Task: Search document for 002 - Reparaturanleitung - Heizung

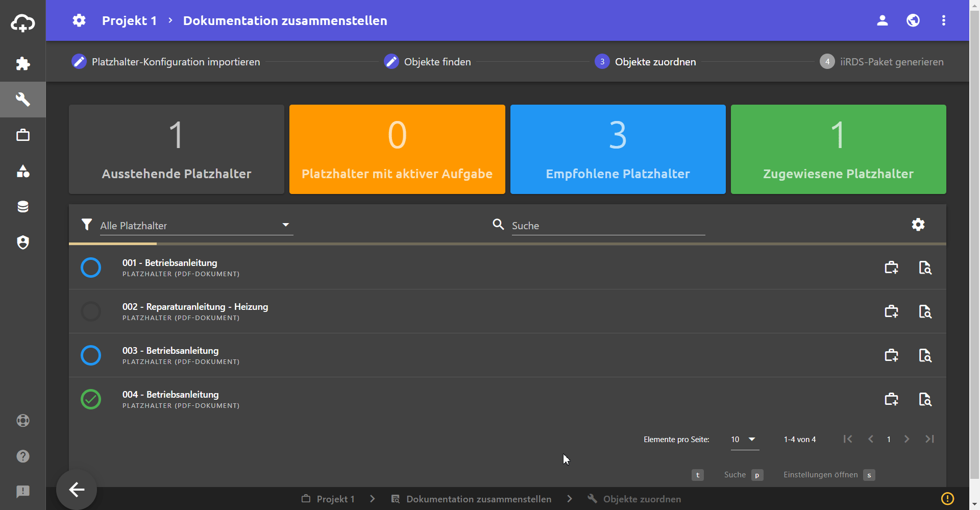Action: [x=925, y=311]
